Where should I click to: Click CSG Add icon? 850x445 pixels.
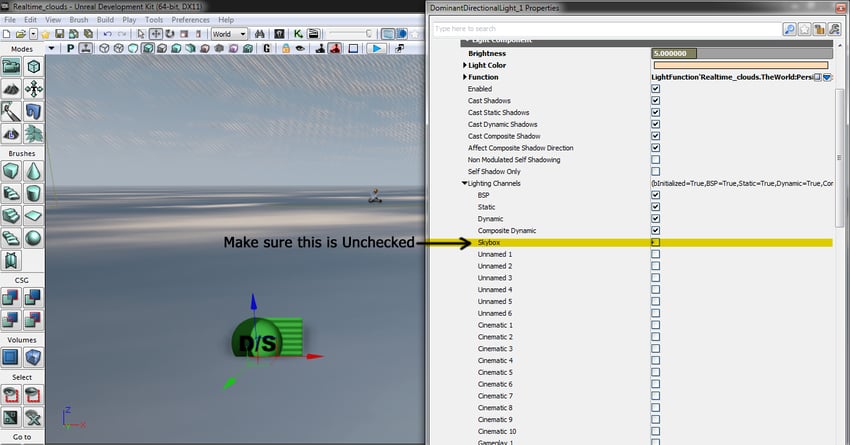11,298
